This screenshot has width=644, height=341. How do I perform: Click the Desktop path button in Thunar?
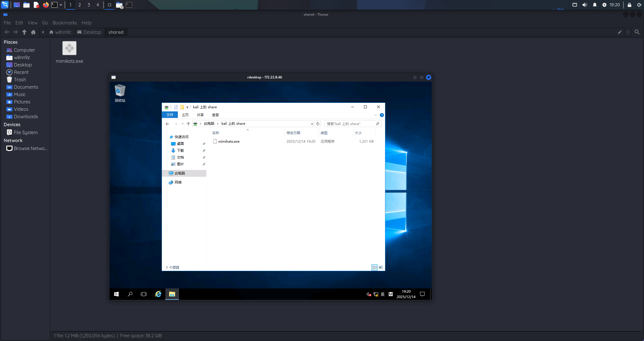(89, 32)
